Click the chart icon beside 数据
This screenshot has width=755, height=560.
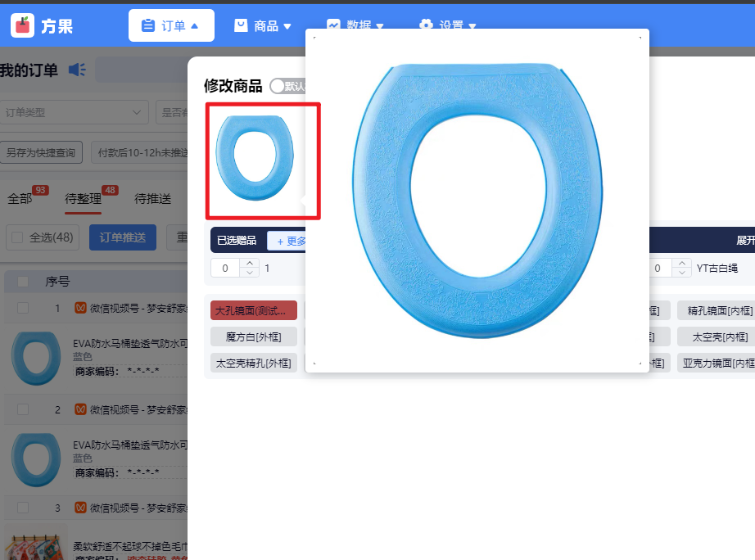click(332, 25)
